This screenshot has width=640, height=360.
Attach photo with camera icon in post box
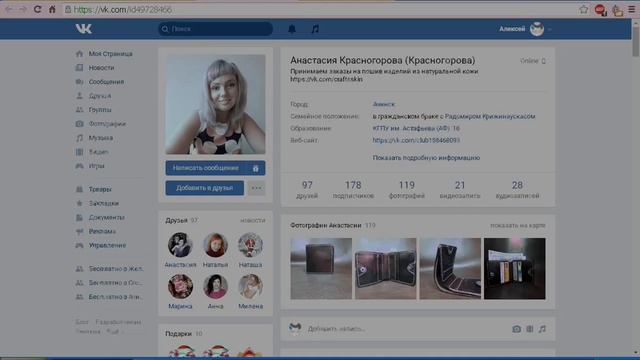pos(516,329)
